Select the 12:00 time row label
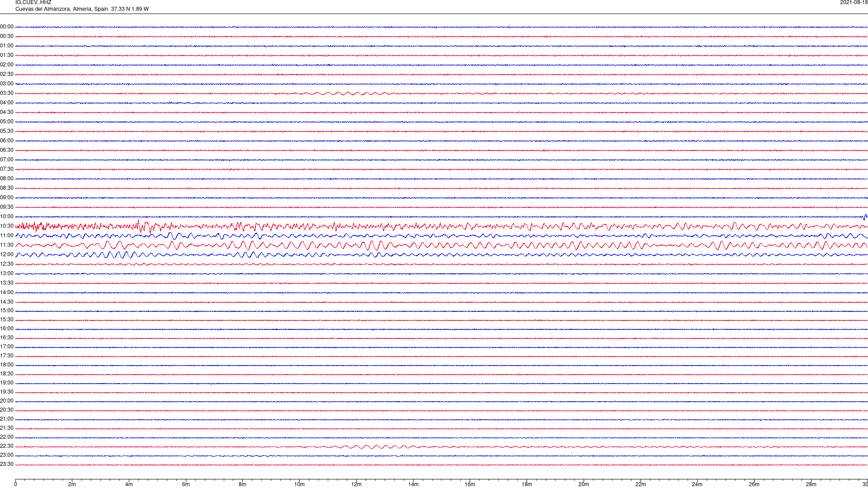Image resolution: width=868 pixels, height=488 pixels. point(7,254)
